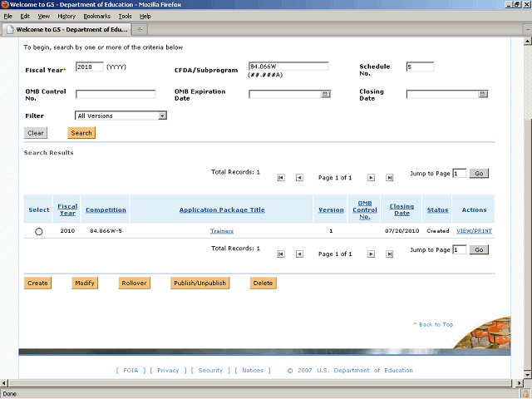Open the FOIA footer link

pos(131,371)
